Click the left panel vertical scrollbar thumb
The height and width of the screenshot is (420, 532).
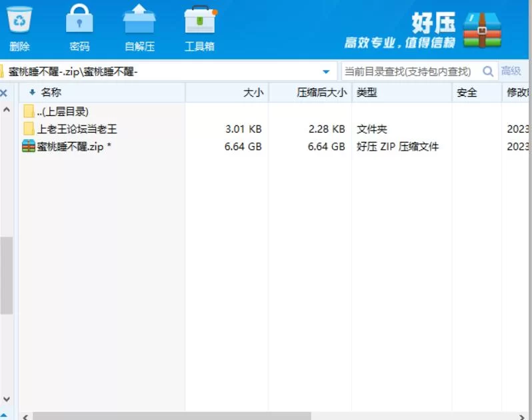point(6,275)
